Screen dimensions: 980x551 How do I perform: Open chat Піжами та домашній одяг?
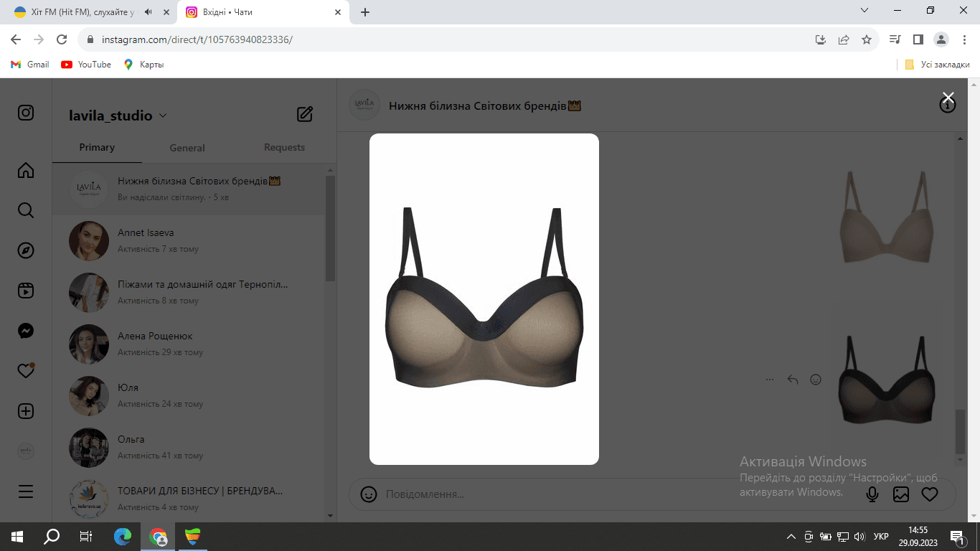(x=189, y=293)
